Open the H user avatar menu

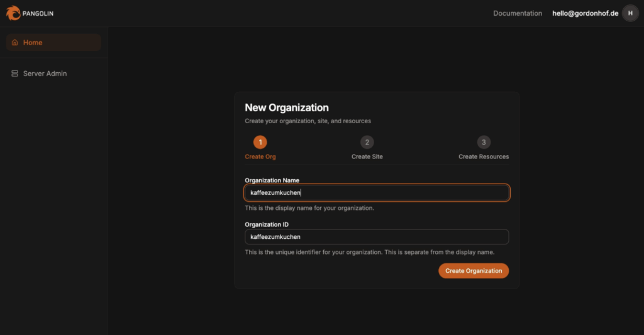tap(630, 13)
